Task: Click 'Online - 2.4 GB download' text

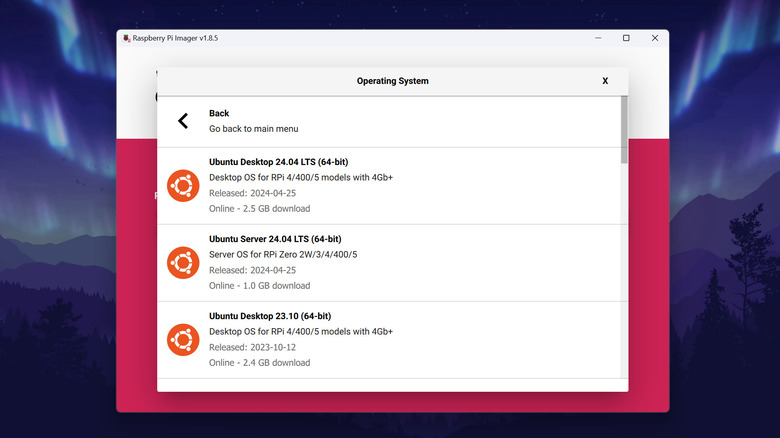Action: (259, 363)
